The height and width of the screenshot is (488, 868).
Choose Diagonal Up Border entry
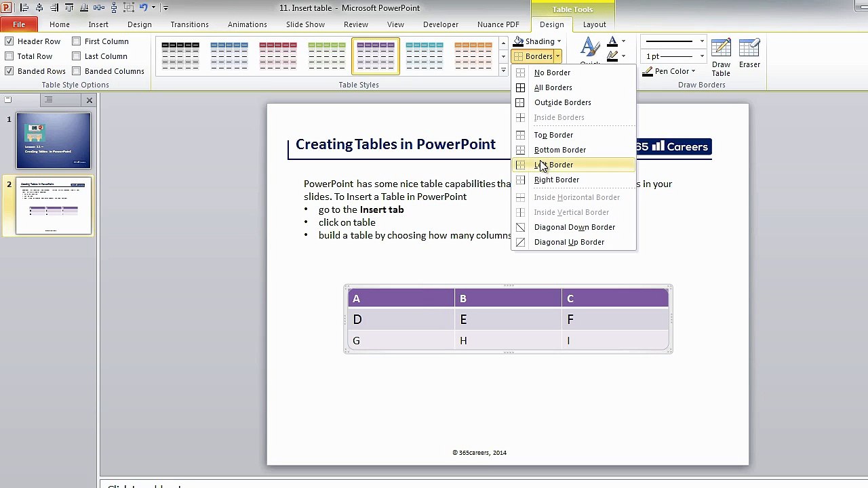coord(574,242)
